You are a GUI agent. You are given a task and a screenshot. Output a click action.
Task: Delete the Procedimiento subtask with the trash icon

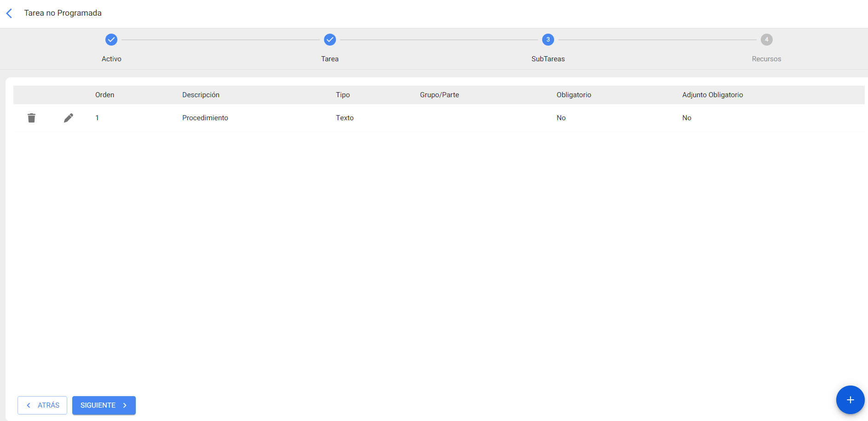click(x=31, y=118)
